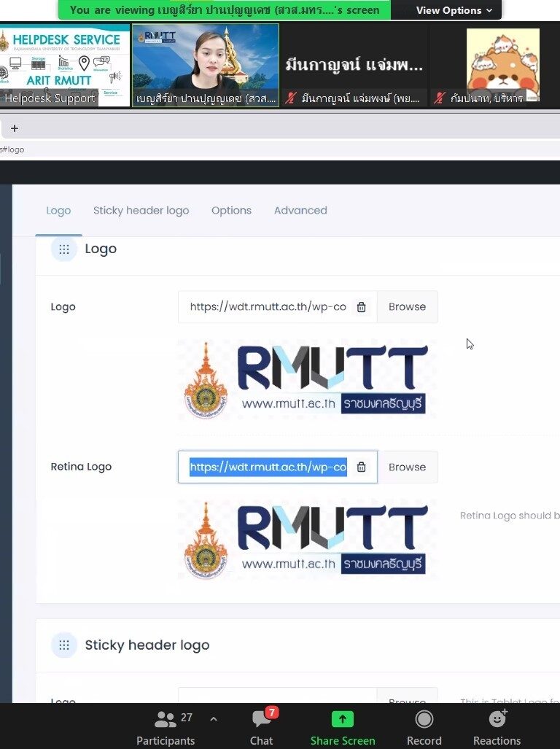The height and width of the screenshot is (749, 560).
Task: Click the grid icon beside Logo heading
Action: coord(64,249)
